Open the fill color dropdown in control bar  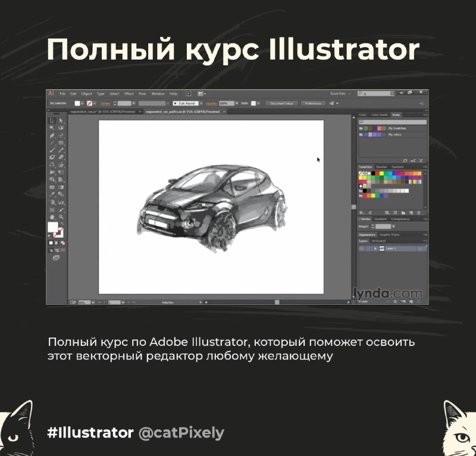[82, 104]
